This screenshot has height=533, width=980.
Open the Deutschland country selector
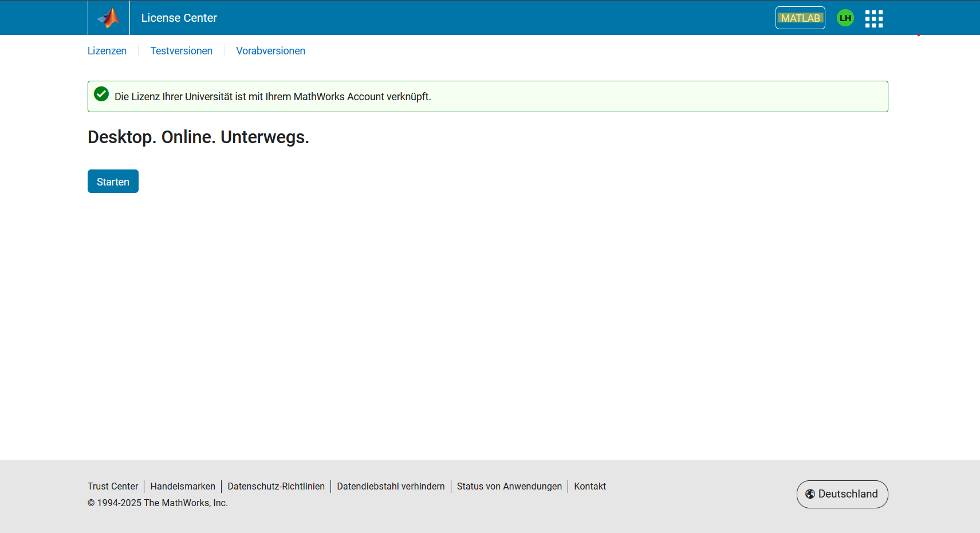842,494
